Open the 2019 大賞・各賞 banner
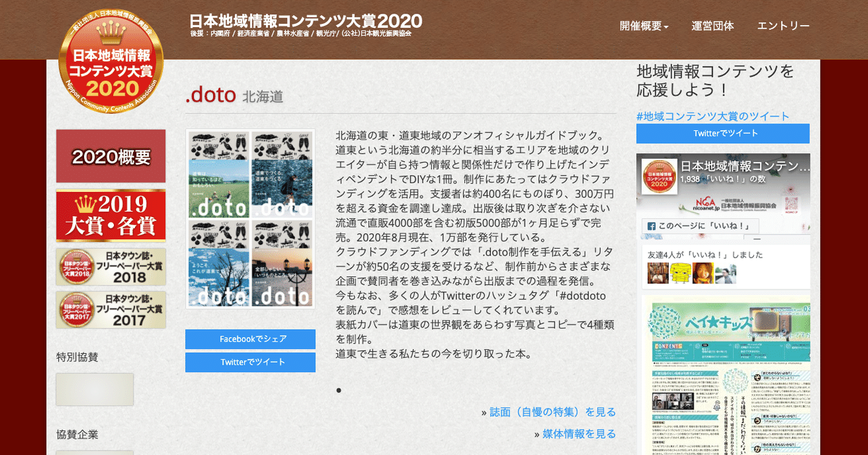The width and height of the screenshot is (868, 455). (111, 216)
